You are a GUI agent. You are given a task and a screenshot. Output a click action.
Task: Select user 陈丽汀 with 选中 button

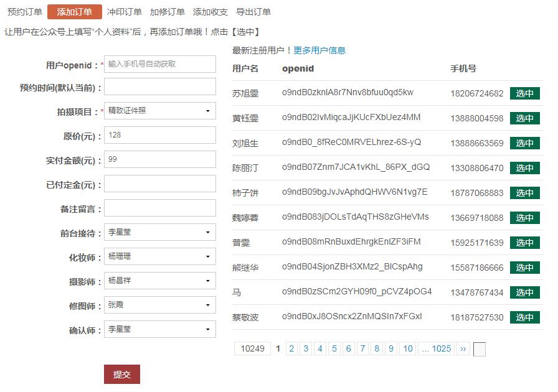pyautogui.click(x=524, y=168)
